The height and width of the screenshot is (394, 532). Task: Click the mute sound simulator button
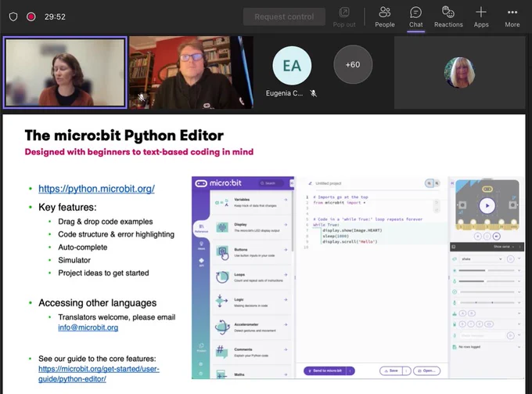pos(496,236)
